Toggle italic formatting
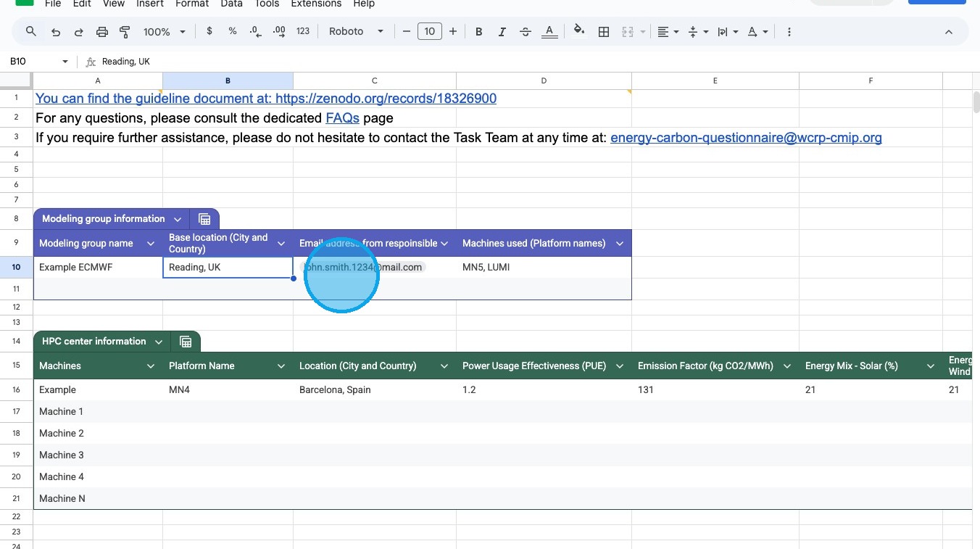980x549 pixels. (502, 32)
